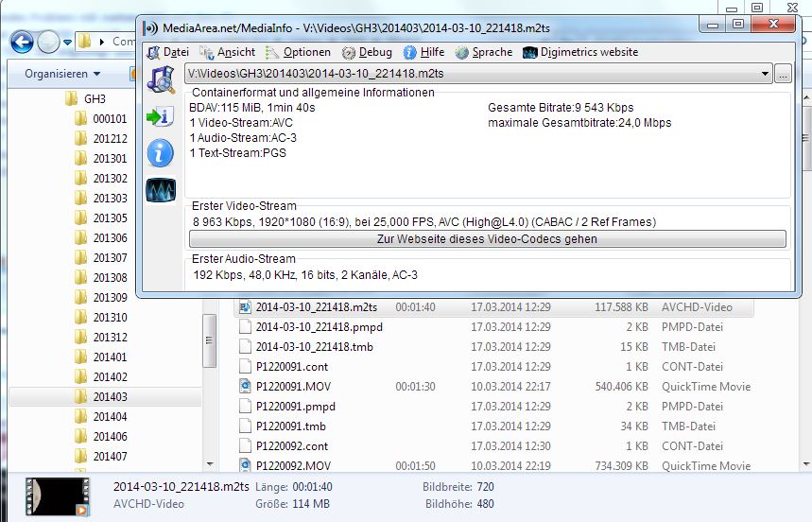Click the Explorer back navigation arrow
The width and height of the screenshot is (812, 522).
point(22,42)
